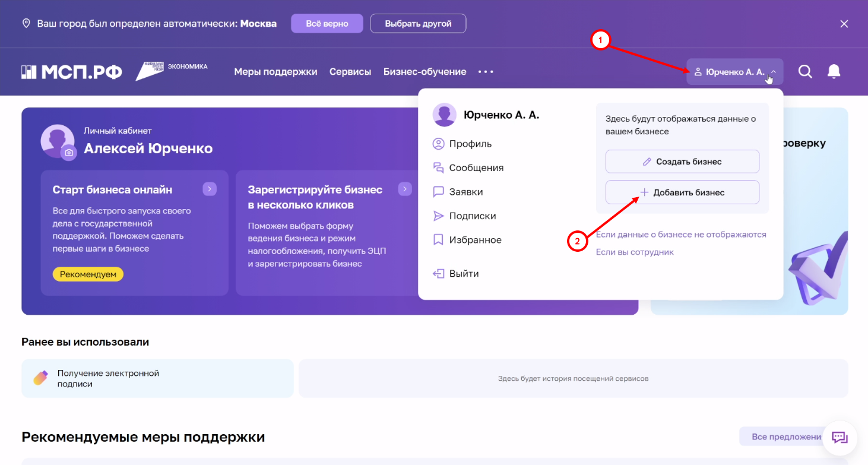Click link Если вы сотрудник
868x465 pixels.
(x=635, y=252)
